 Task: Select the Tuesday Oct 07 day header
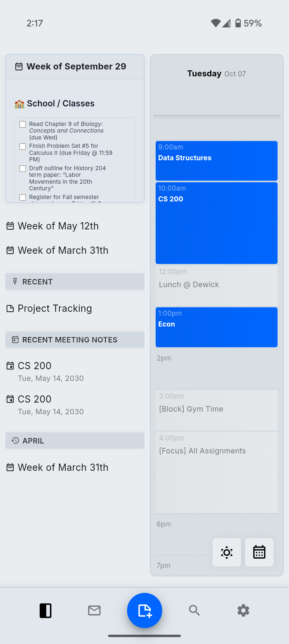pyautogui.click(x=216, y=73)
